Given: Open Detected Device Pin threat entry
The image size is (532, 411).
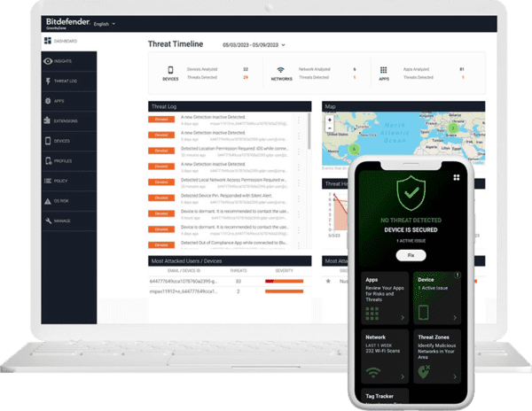Looking at the screenshot, I should (x=226, y=196).
